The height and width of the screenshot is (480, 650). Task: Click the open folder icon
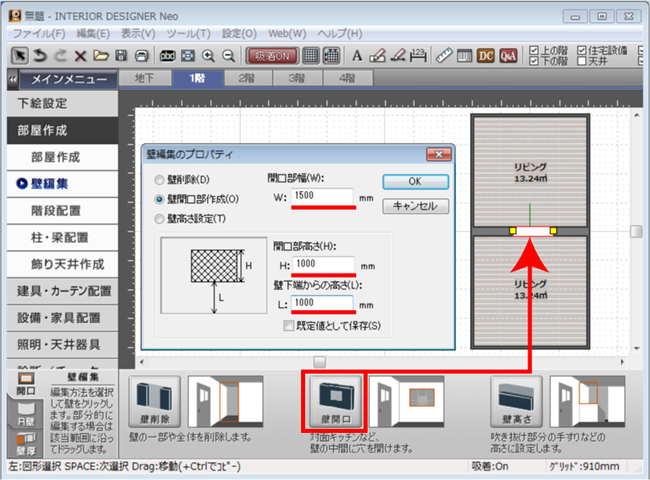coord(101,55)
